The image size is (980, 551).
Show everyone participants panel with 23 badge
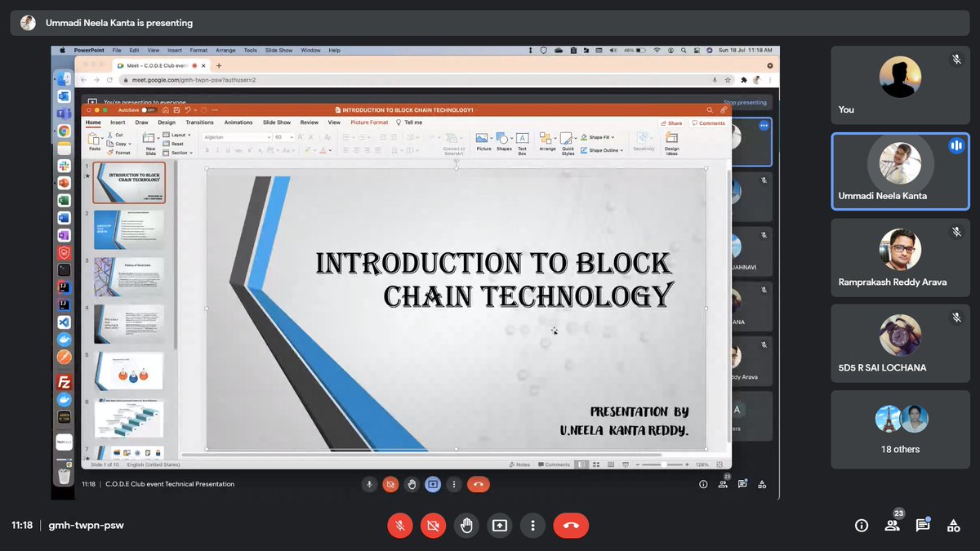click(892, 526)
